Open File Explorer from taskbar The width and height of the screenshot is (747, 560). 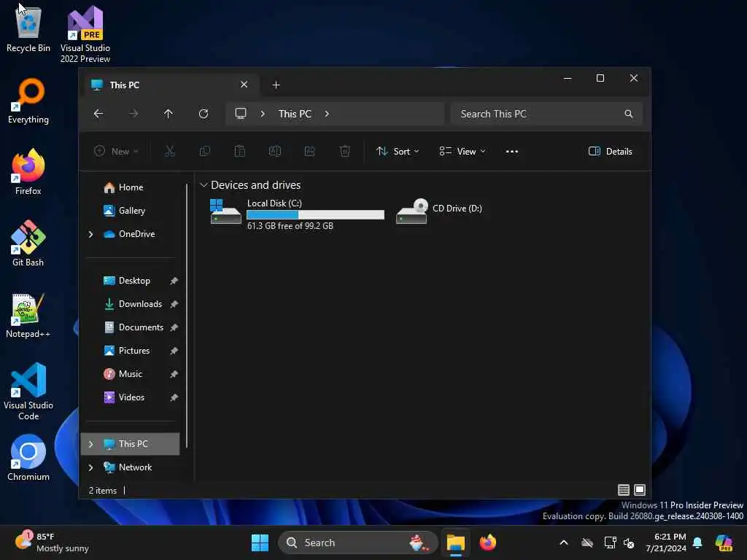(456, 542)
